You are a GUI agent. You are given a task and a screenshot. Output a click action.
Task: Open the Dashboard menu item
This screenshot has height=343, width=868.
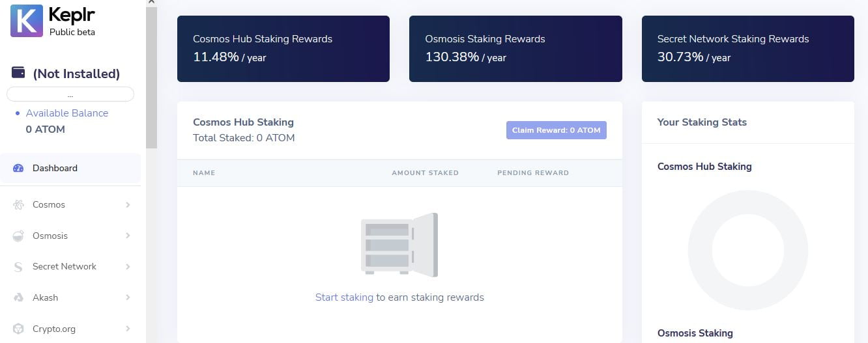point(55,168)
